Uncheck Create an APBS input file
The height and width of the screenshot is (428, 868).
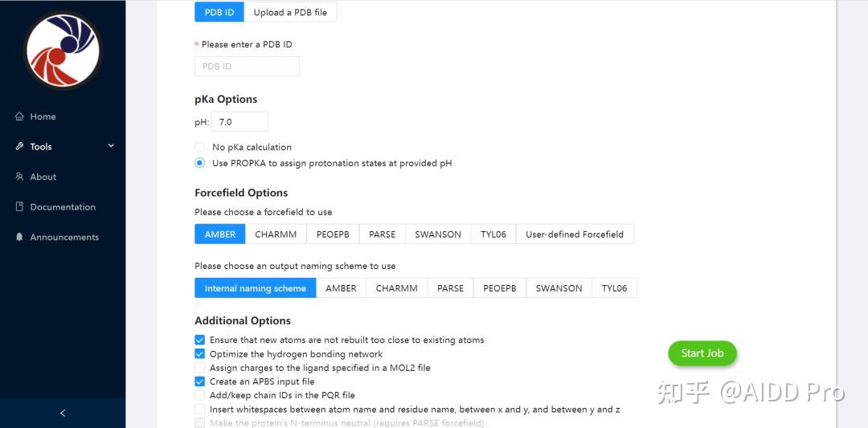click(200, 381)
